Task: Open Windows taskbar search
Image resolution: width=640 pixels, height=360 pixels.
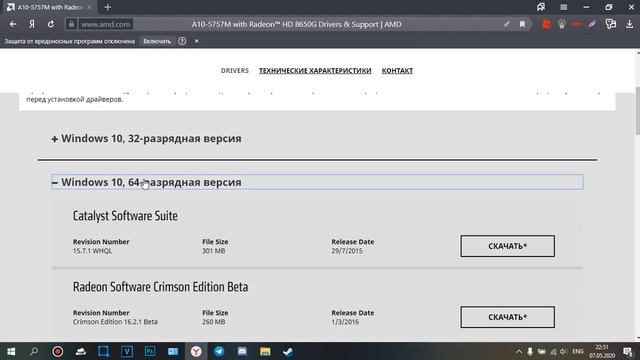Action: tap(34, 351)
